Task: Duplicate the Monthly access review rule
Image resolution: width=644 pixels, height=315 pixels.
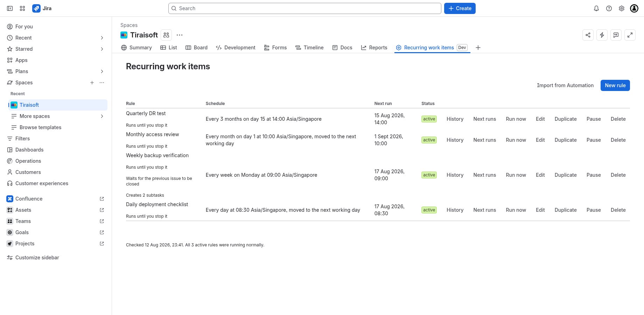Action: coord(566,140)
